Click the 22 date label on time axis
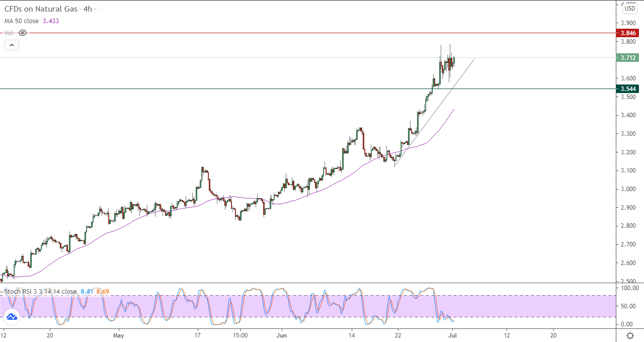Screen dimensions: 644x342 397,334
